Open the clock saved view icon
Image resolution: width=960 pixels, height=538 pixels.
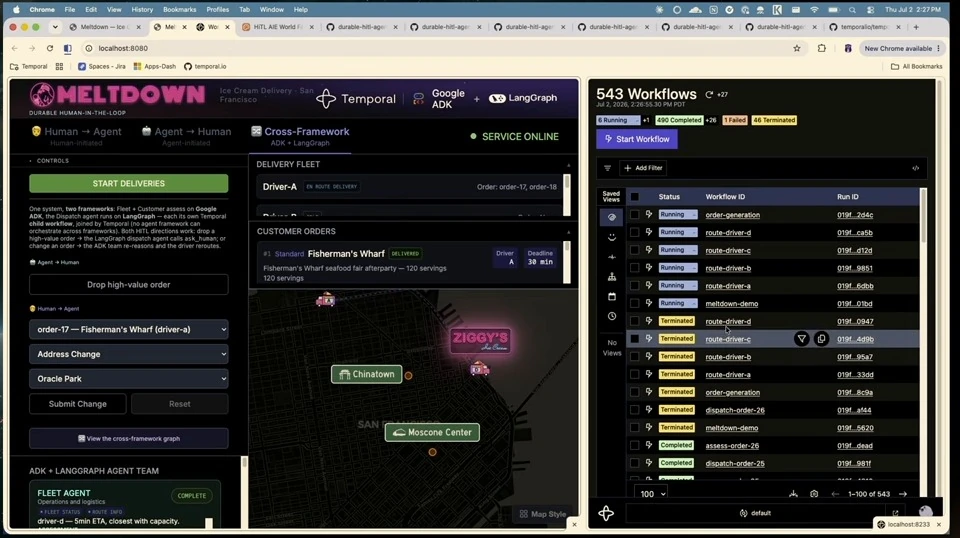[612, 316]
